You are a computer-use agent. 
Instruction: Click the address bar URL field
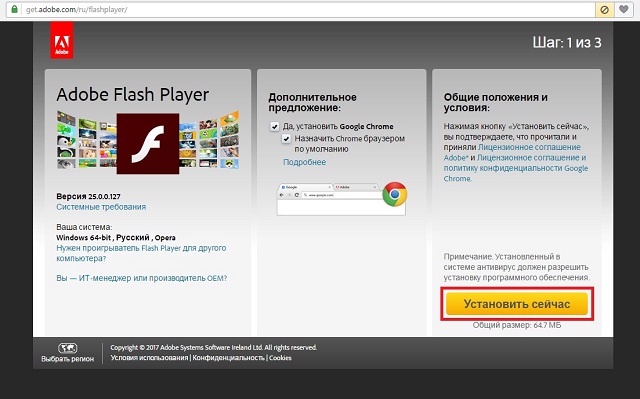coord(300,9)
